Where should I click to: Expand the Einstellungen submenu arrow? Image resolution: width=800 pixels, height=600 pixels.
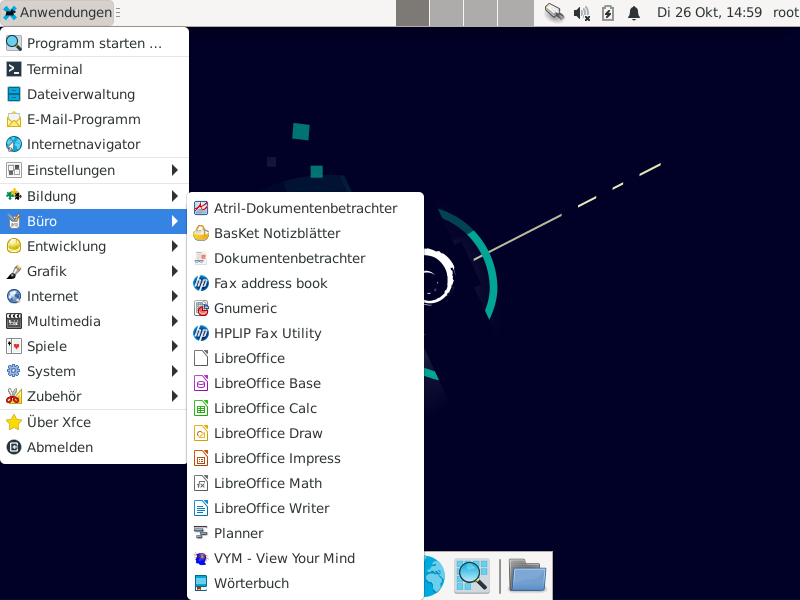(x=175, y=170)
